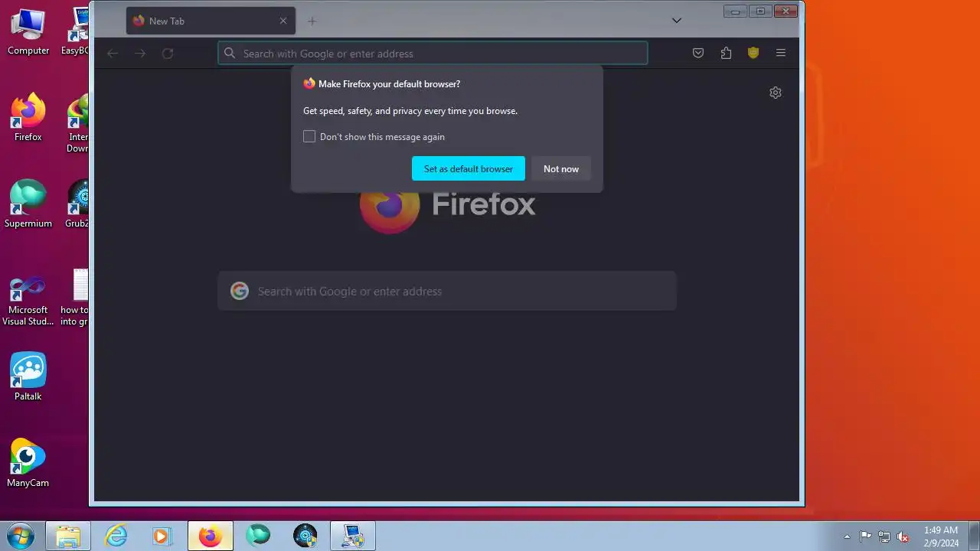Click the search magnifier in address bar

point(230,53)
